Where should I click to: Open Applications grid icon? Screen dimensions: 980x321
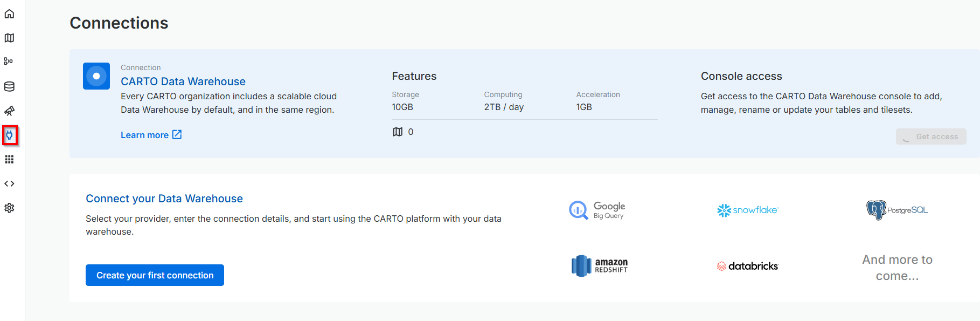coord(9,159)
